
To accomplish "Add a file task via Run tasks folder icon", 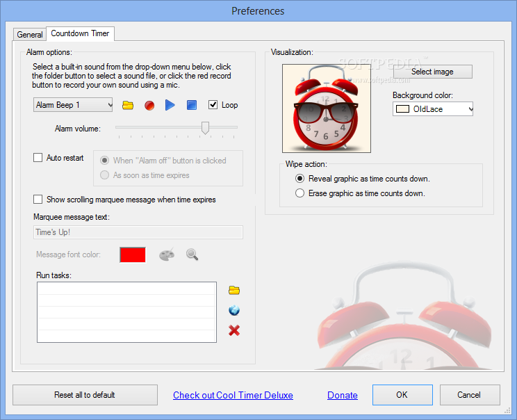I will tap(234, 290).
